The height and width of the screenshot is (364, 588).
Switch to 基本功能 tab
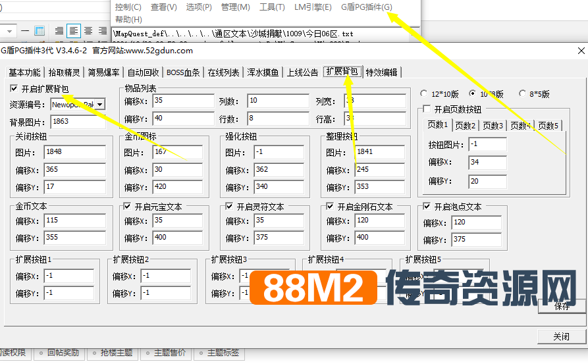pyautogui.click(x=24, y=72)
